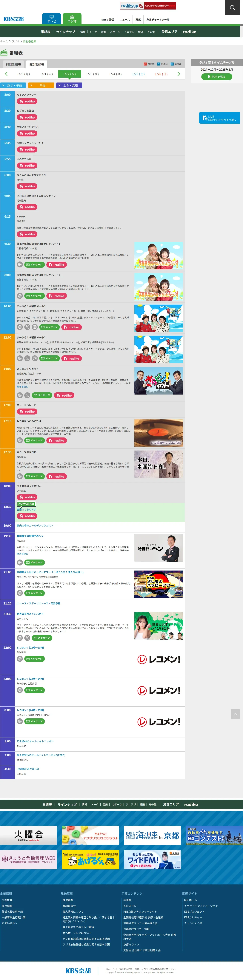Viewport: 243px width, 980px height.
Task: Expand 続きを読む under さらピン!キョウト
Action: point(22,387)
